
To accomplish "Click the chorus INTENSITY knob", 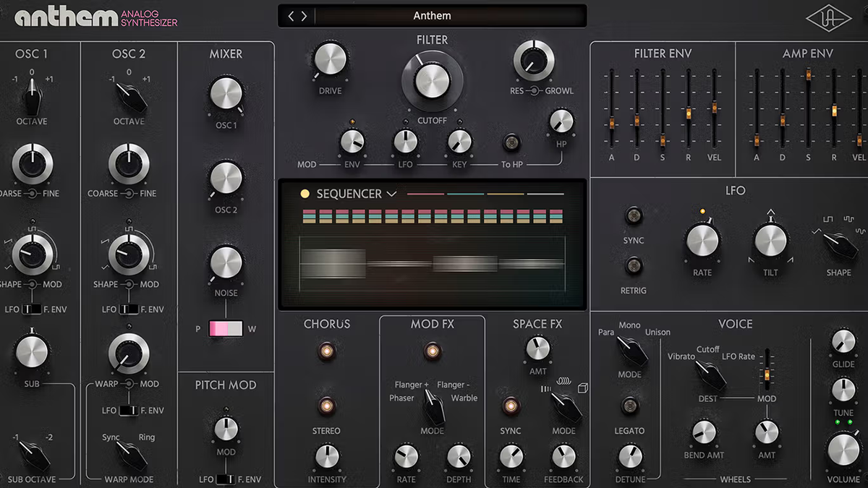I will click(327, 456).
